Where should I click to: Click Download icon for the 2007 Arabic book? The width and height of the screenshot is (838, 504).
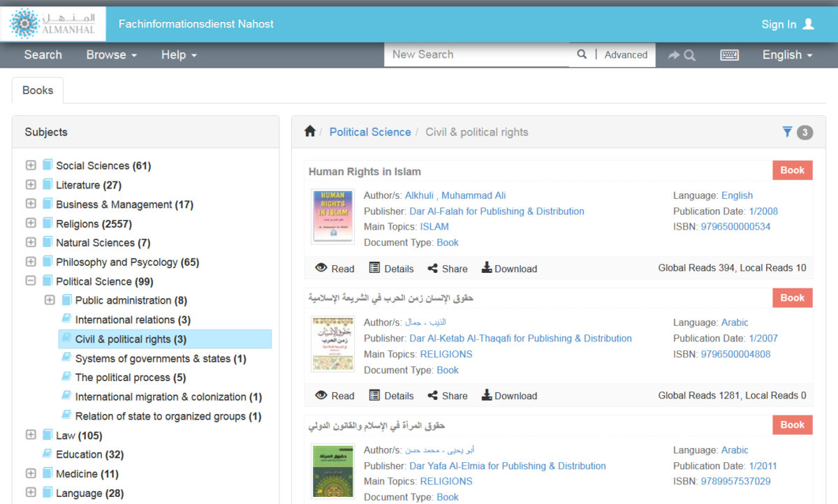coord(487,395)
